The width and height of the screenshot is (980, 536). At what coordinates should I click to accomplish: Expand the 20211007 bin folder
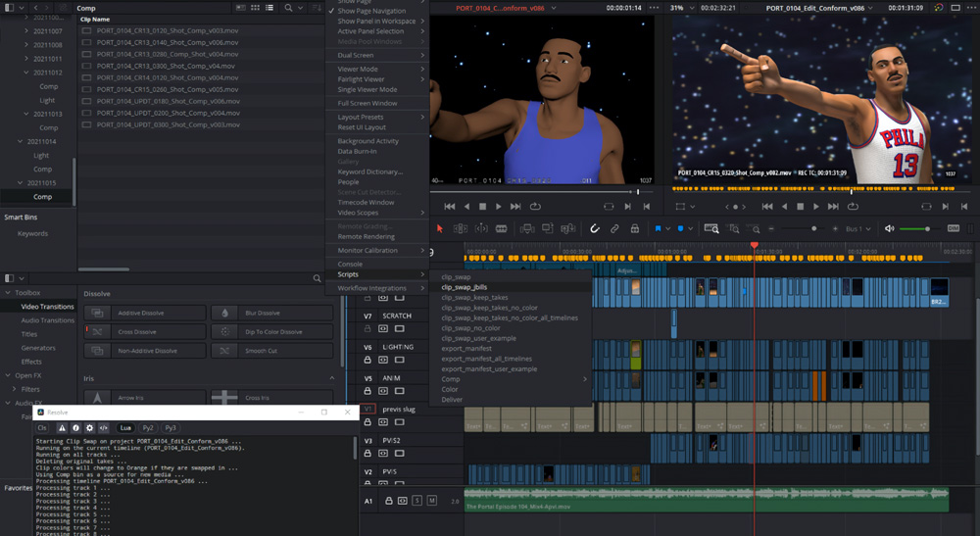click(26, 30)
